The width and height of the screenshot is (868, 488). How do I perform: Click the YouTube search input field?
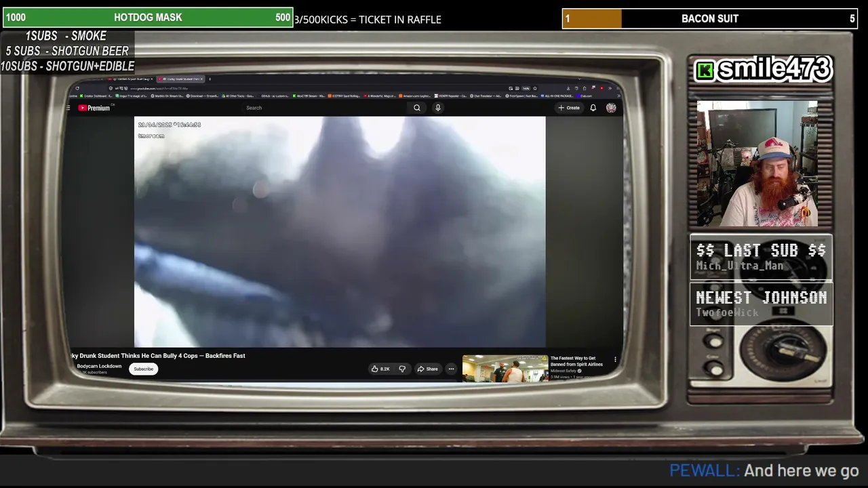[x=325, y=108]
